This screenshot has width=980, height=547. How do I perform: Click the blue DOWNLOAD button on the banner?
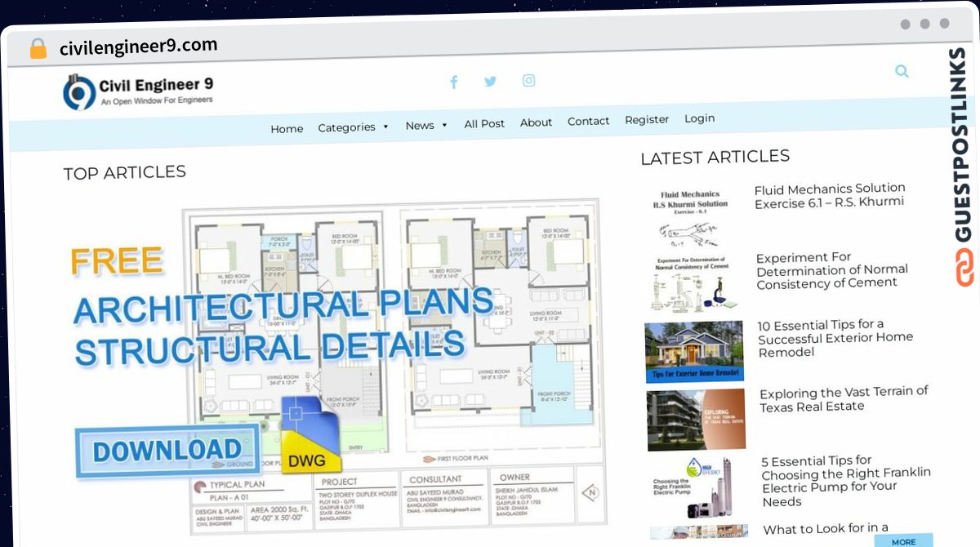coord(167,450)
